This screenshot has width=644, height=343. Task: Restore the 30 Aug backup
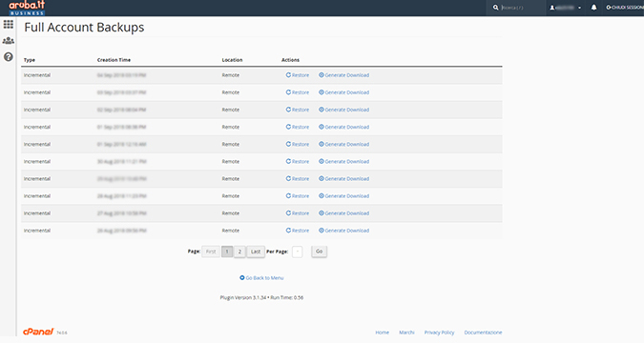(298, 161)
